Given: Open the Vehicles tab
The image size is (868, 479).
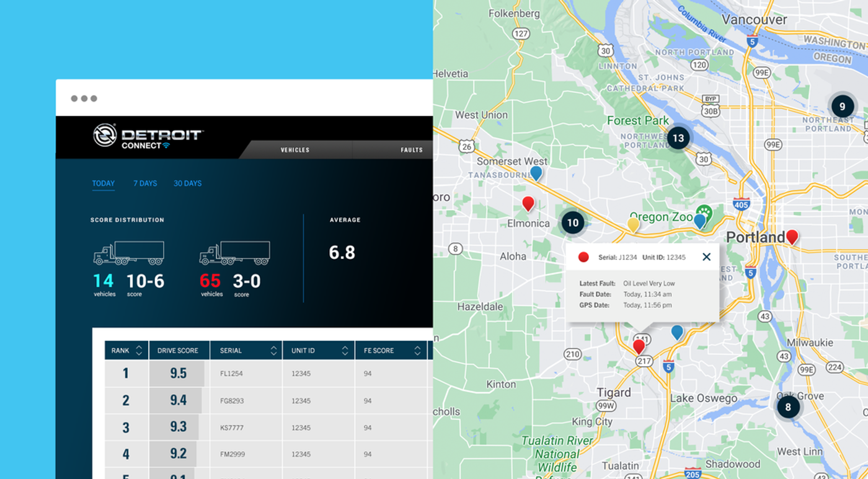Looking at the screenshot, I should (x=295, y=150).
